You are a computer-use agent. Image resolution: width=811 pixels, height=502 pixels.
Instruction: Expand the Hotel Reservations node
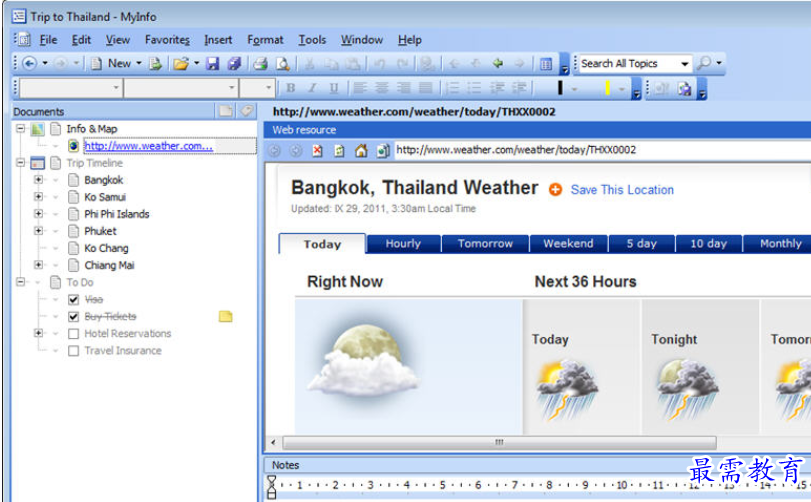tap(38, 333)
